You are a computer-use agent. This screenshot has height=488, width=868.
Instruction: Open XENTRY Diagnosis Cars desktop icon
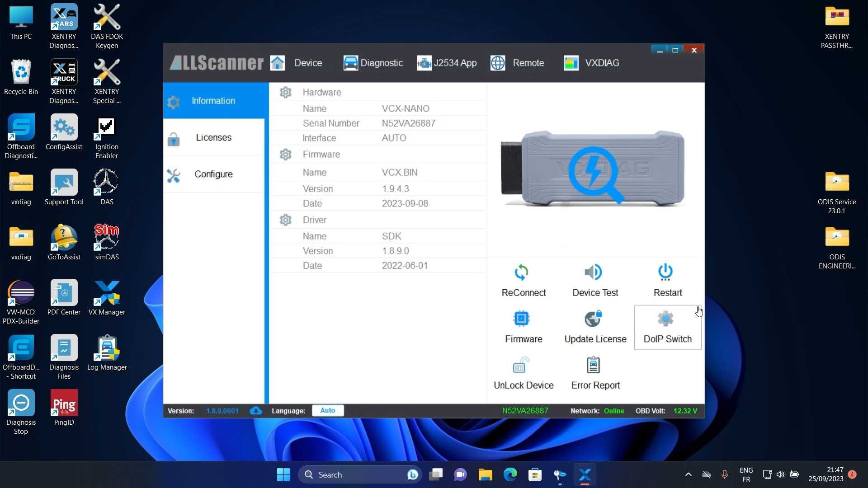point(64,26)
